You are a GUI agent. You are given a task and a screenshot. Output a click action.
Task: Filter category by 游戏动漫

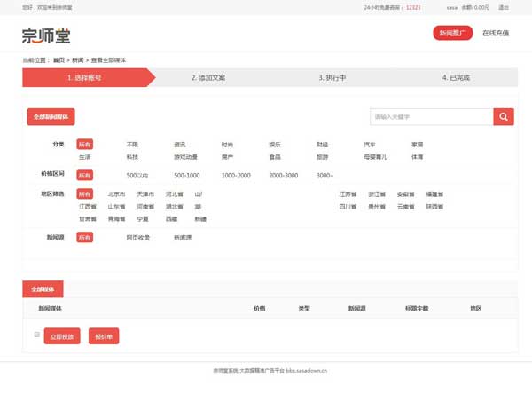(x=185, y=157)
